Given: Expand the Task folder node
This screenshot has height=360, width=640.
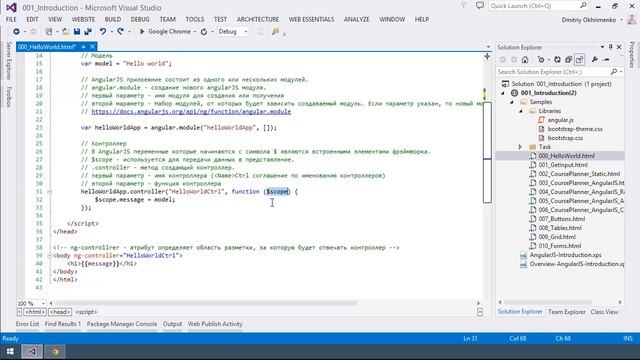Looking at the screenshot, I should click(x=520, y=147).
